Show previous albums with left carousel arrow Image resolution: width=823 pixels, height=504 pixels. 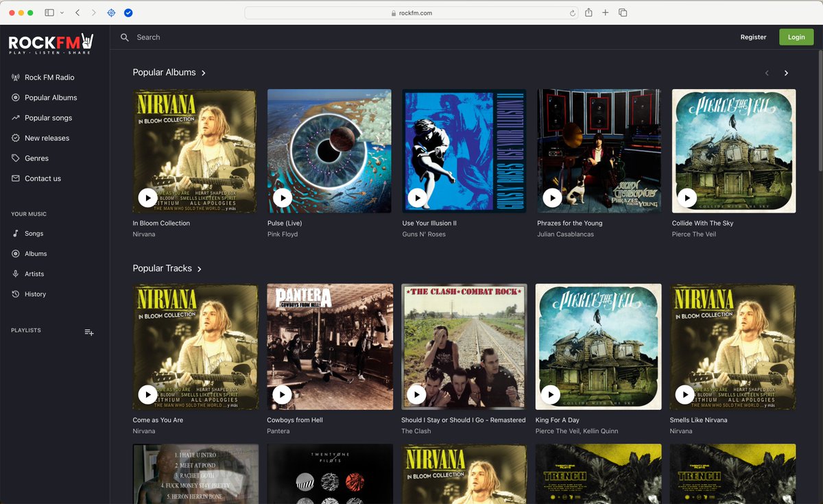tap(767, 73)
